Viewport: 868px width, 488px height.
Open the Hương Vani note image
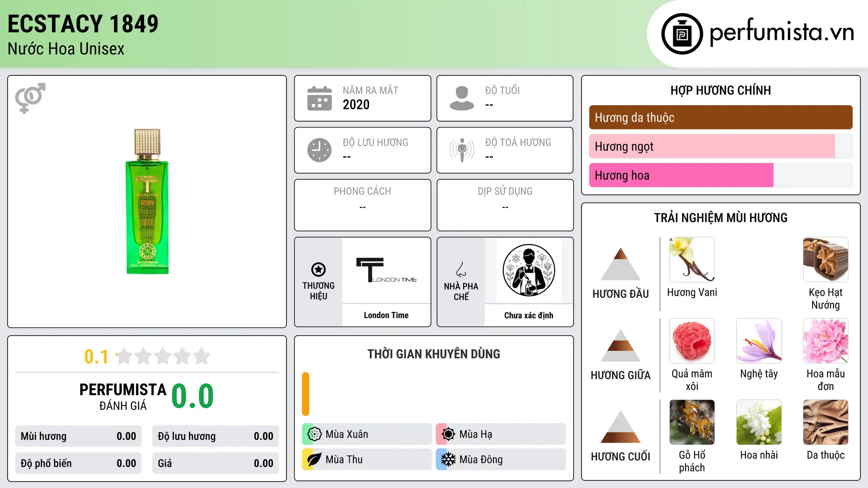pos(692,259)
